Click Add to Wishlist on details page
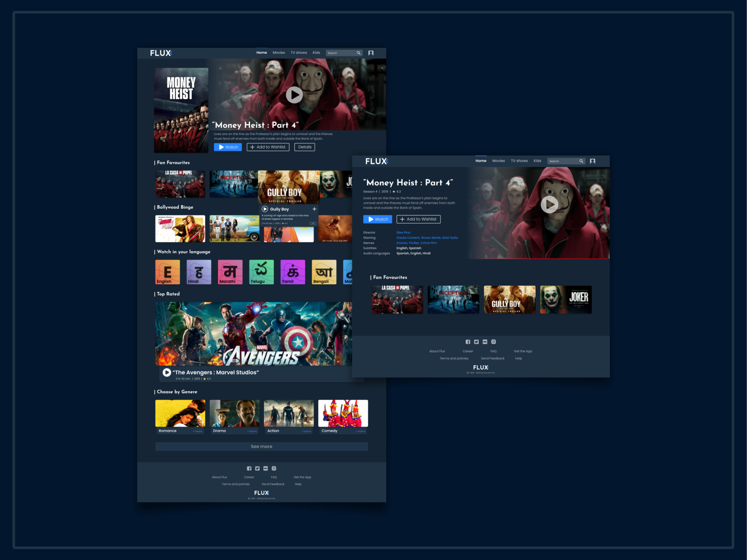This screenshot has width=747, height=560. 418,219
